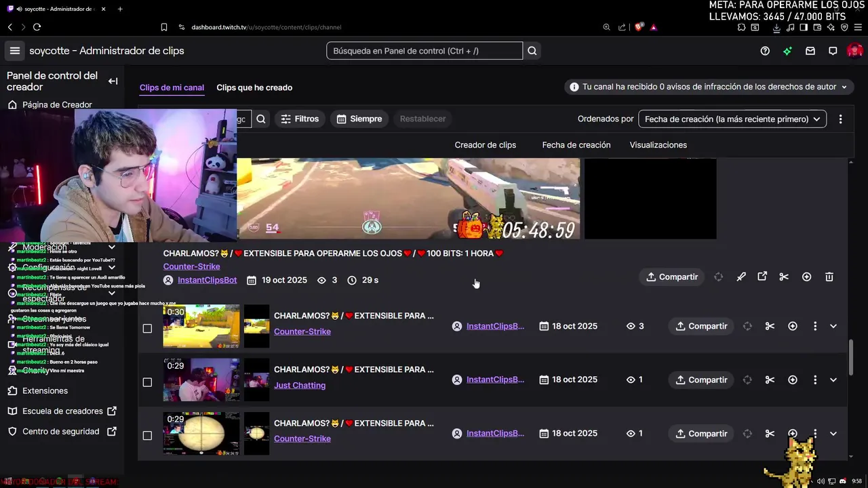The width and height of the screenshot is (868, 488).
Task: Open the green sparkle icon in header
Action: coord(787,51)
